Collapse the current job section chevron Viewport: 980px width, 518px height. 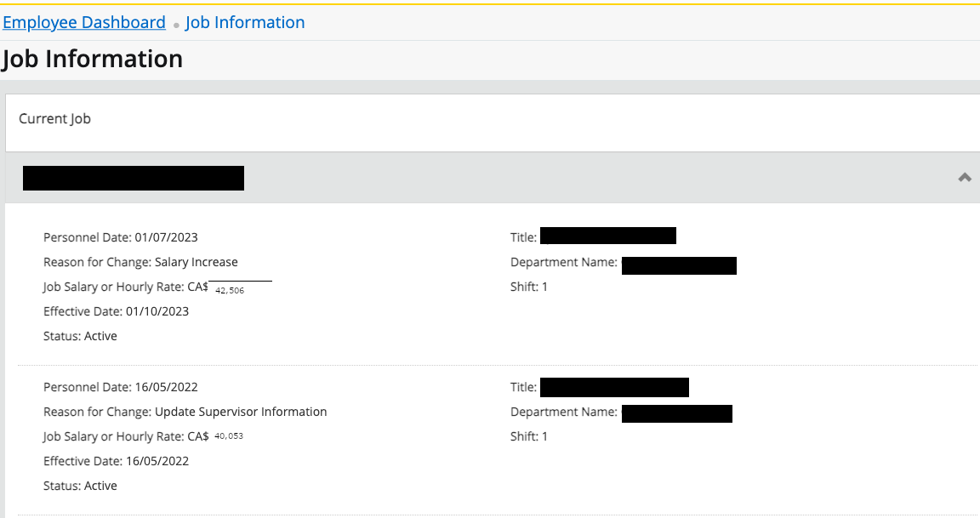tap(964, 178)
